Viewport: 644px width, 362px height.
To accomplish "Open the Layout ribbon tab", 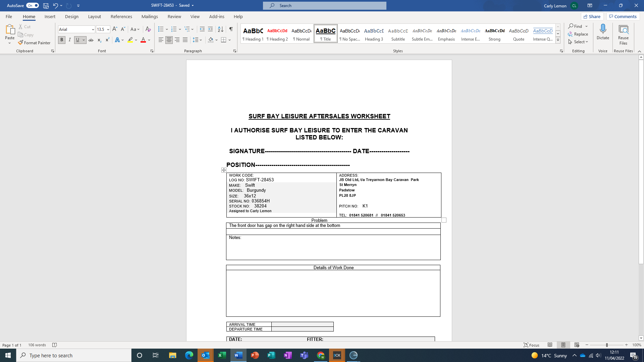I will 94,16.
